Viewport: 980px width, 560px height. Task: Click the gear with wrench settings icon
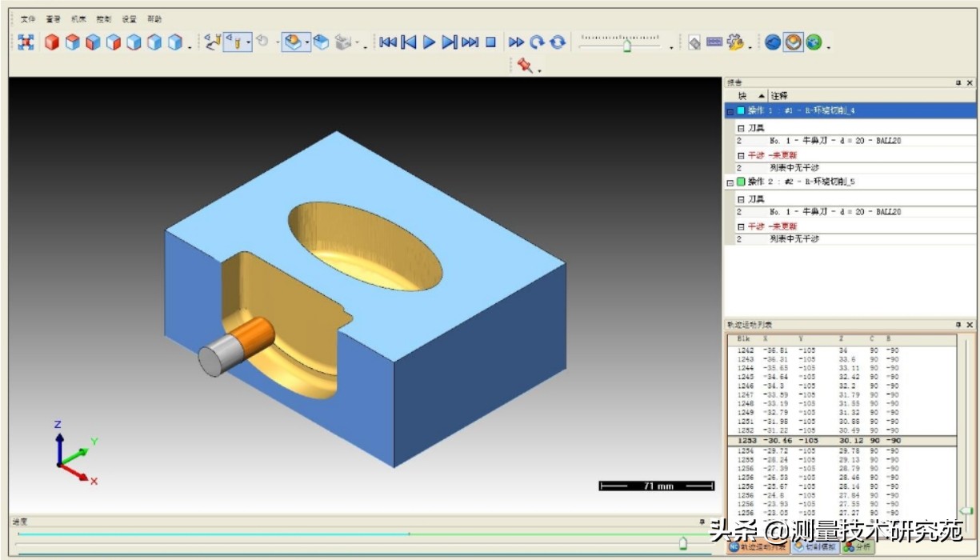[x=735, y=42]
